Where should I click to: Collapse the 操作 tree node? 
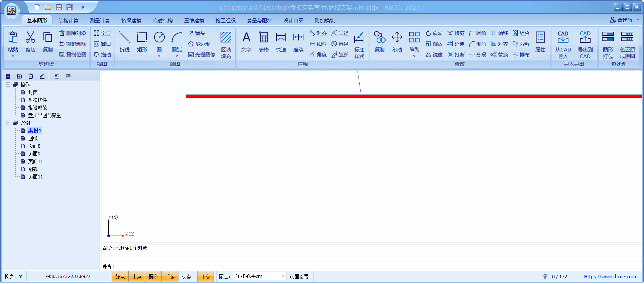8,85
